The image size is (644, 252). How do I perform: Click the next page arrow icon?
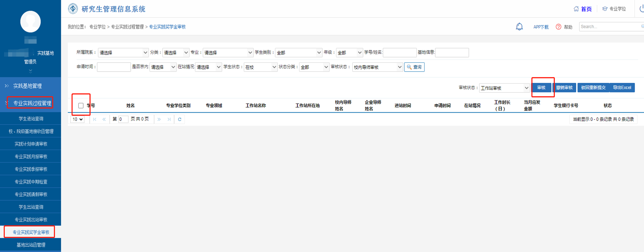[x=159, y=119]
